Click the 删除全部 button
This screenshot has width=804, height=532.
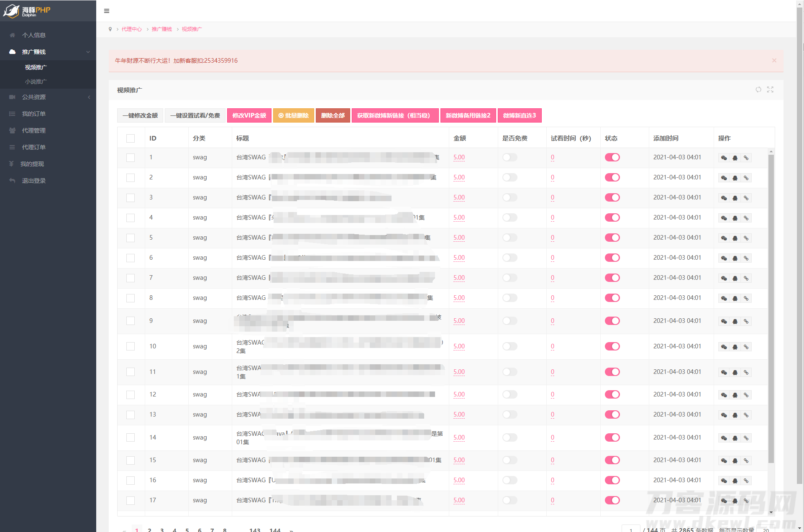point(333,115)
